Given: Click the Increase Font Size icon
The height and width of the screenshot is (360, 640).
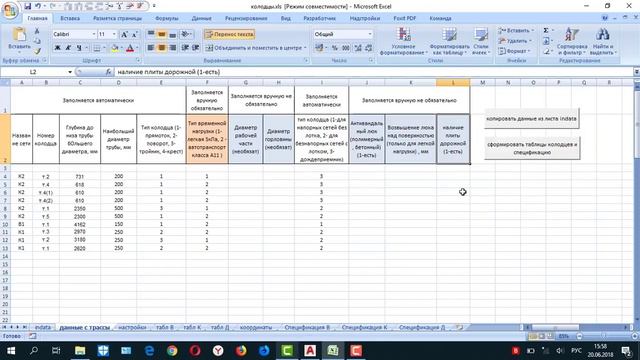Looking at the screenshot, I should (124, 34).
